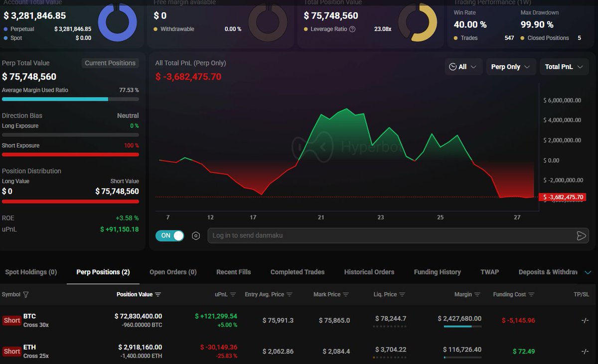Click the Long Exposure bar
The image size is (598, 364).
pos(70,135)
